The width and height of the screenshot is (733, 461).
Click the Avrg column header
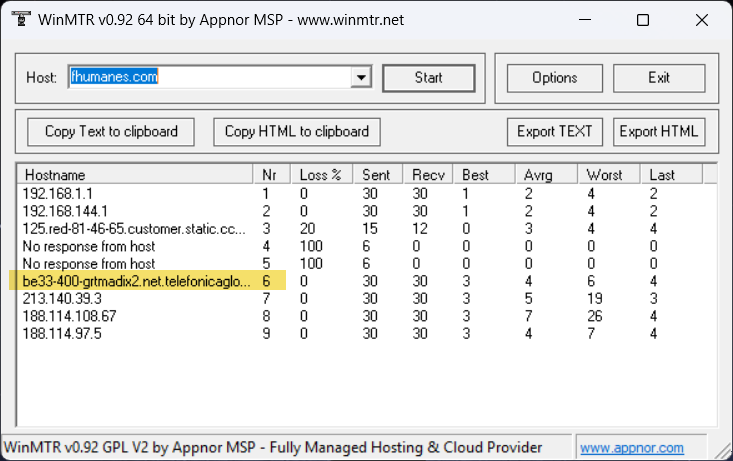545,174
